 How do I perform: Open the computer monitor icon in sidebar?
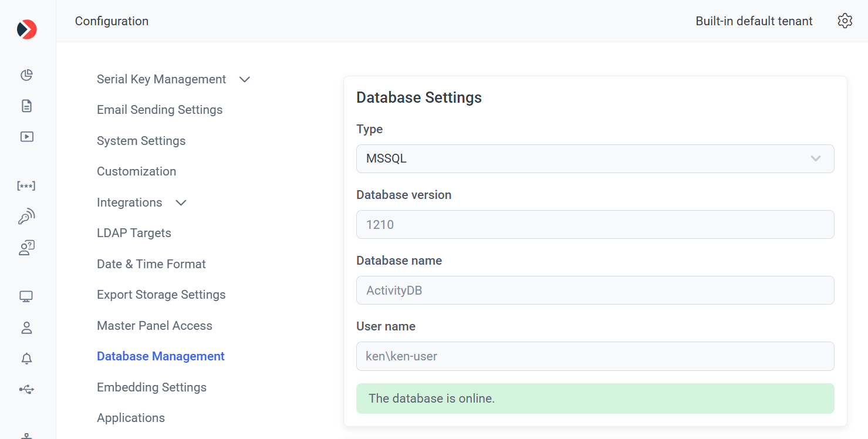[x=26, y=297]
